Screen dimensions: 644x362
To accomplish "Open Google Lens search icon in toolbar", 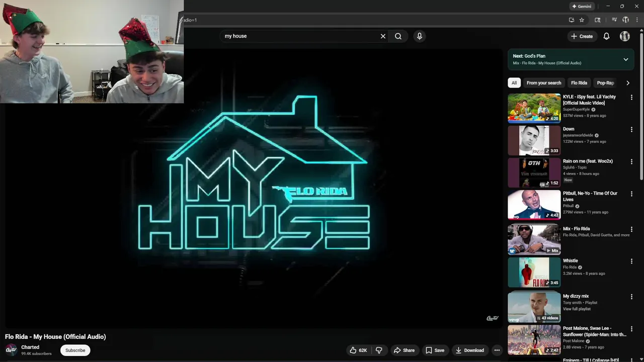I will click(x=598, y=20).
